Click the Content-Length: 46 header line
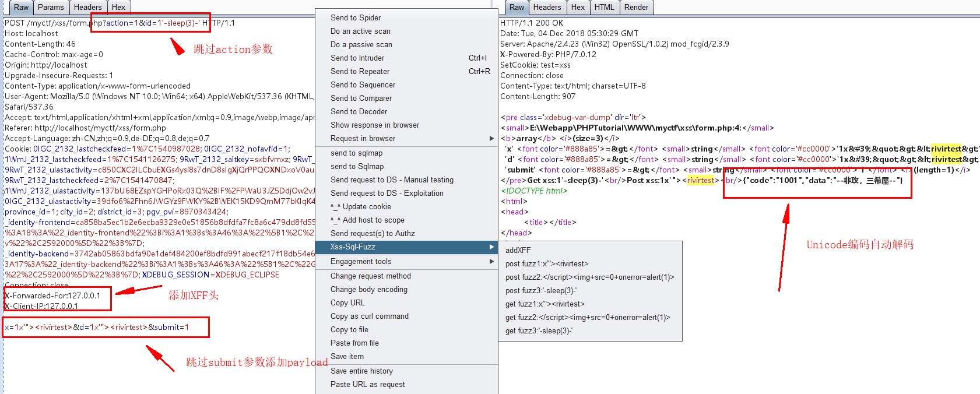Image resolution: width=980 pixels, height=394 pixels. pyautogui.click(x=40, y=44)
